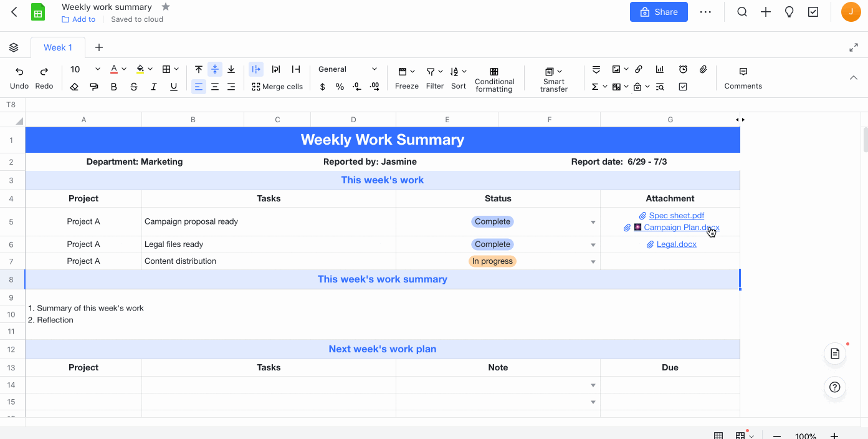868x439 pixels.
Task: Open the Legal.docx attachment link
Action: pos(676,244)
